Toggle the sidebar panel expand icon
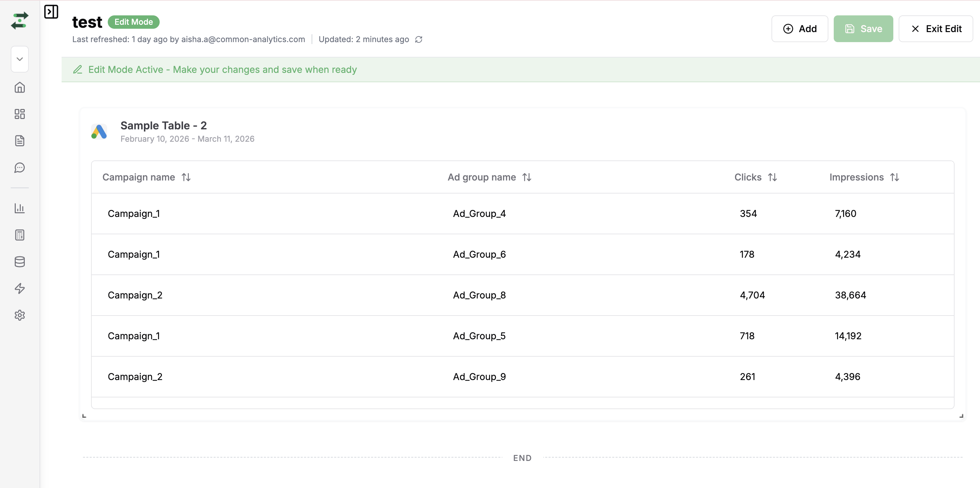 pyautogui.click(x=51, y=12)
